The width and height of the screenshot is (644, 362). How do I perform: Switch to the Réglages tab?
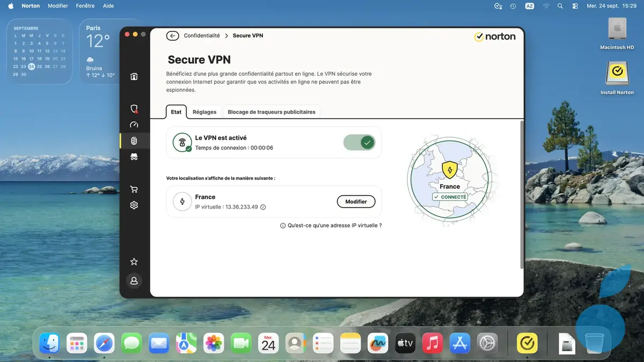click(204, 112)
